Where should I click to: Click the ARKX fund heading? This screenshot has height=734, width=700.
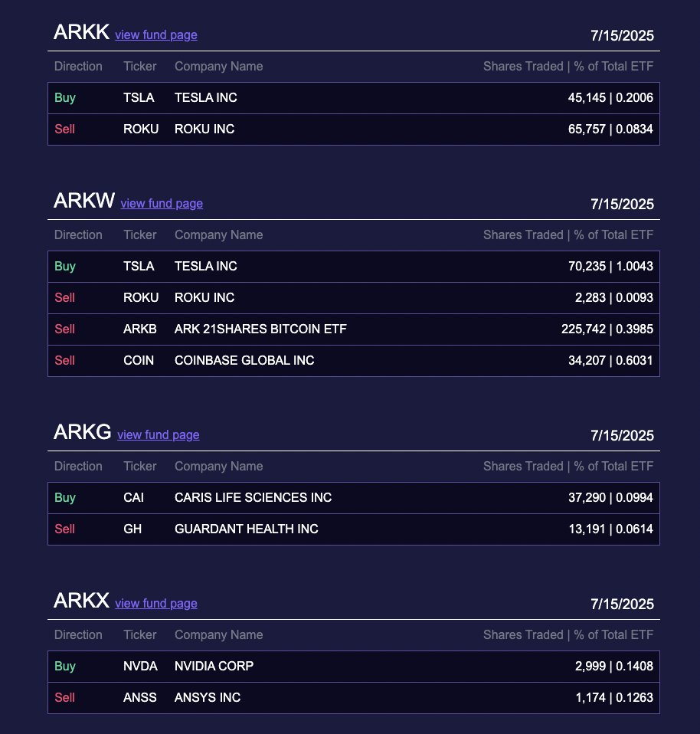[x=81, y=601]
